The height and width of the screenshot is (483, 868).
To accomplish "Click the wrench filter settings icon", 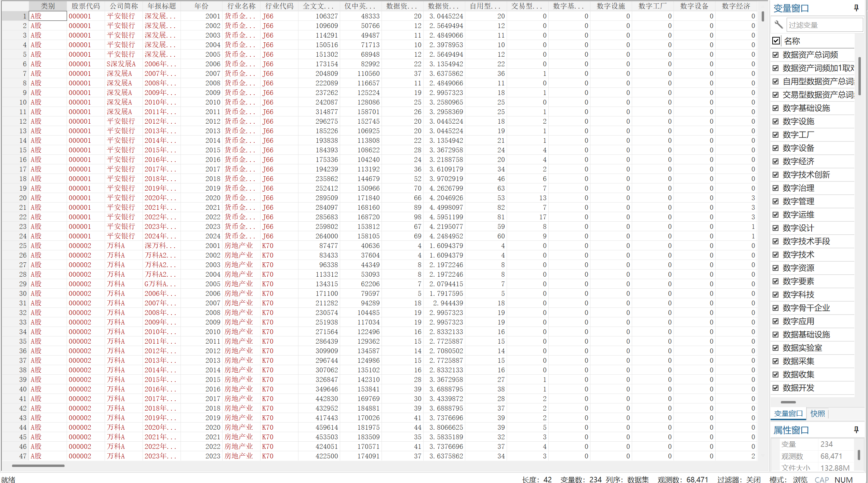I will click(x=778, y=25).
